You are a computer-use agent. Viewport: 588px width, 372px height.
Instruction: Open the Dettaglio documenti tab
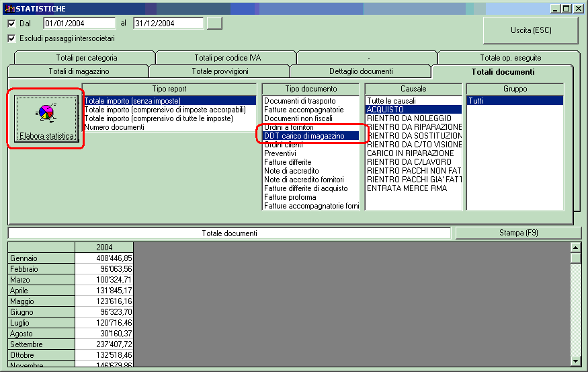point(361,71)
